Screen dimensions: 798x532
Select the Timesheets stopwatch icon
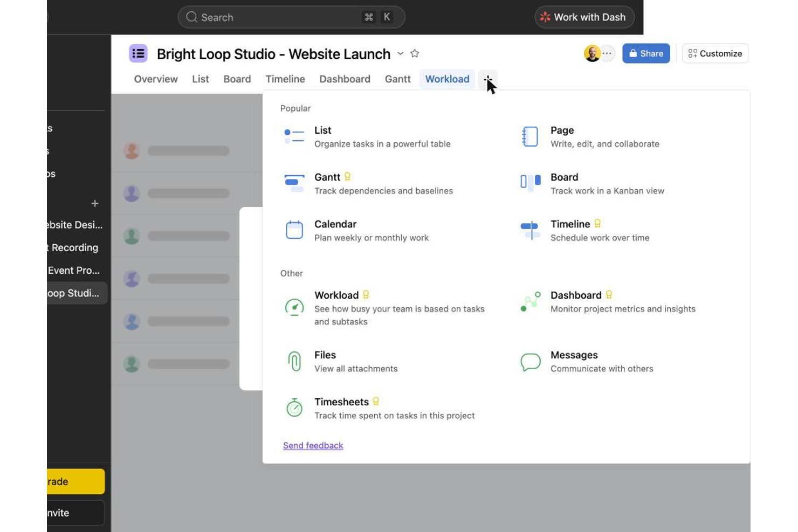[294, 407]
